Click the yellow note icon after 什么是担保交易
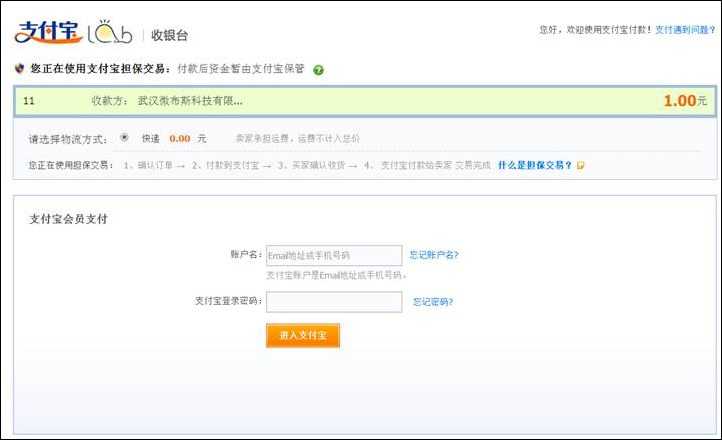Image resolution: width=722 pixels, height=440 pixels. pyautogui.click(x=581, y=165)
